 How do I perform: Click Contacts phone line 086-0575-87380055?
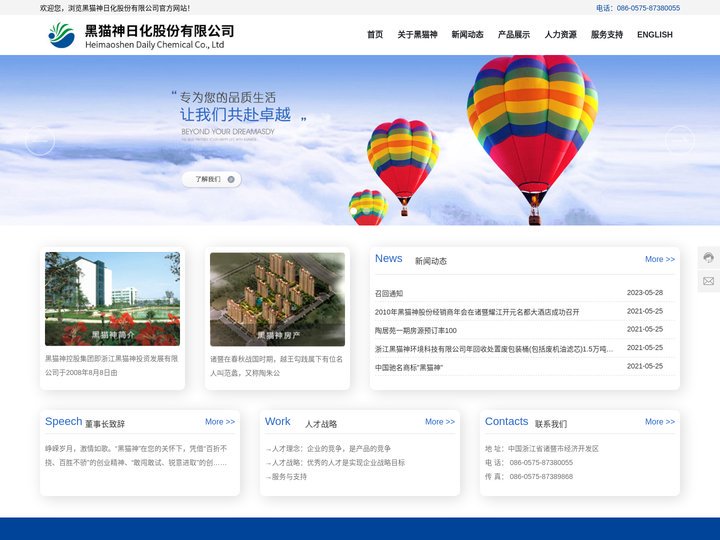coord(529,462)
